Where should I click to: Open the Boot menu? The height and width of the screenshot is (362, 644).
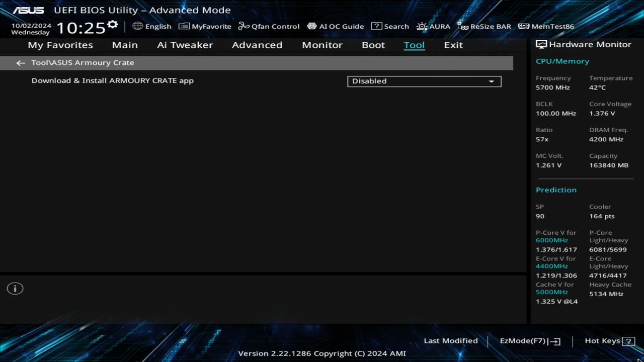click(373, 45)
